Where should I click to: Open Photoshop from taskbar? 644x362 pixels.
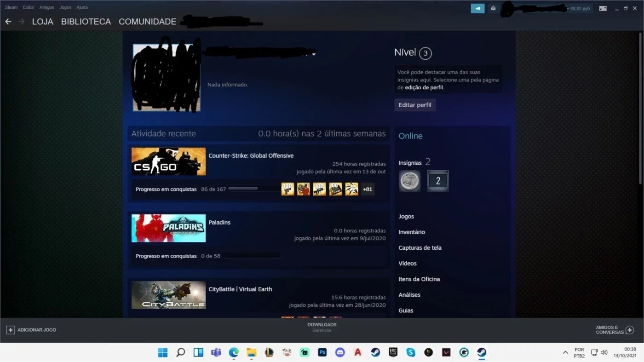tap(322, 352)
